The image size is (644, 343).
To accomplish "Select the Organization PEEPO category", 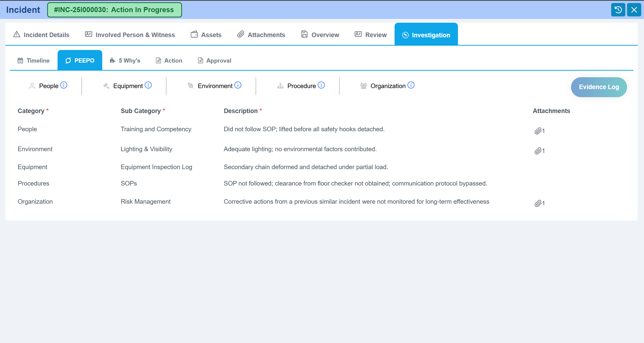I will pyautogui.click(x=388, y=86).
